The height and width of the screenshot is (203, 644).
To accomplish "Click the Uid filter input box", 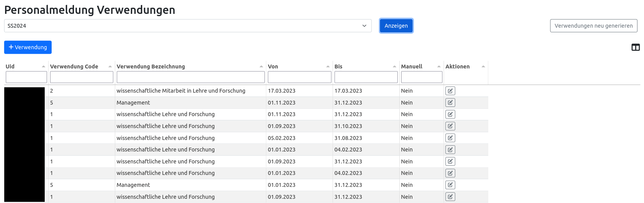I will click(x=26, y=77).
